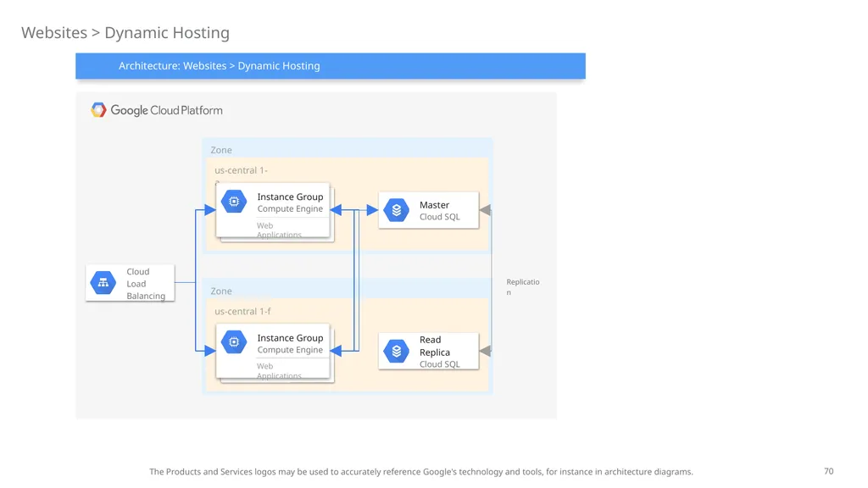Click the Google Cloud Platform logo
868x488 pixels.
[x=157, y=110]
